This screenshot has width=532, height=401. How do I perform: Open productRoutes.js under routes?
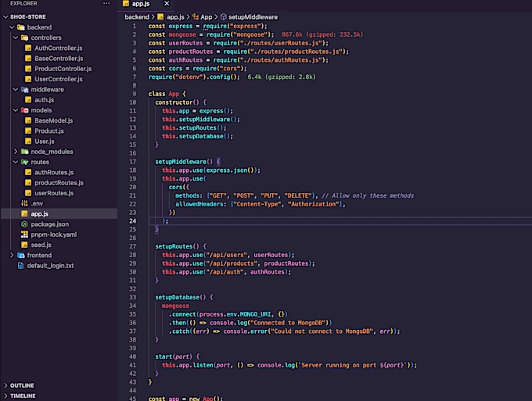(x=59, y=183)
